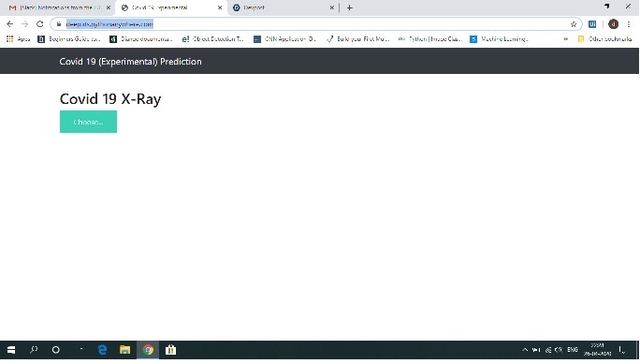Open Cortana circle icon
This screenshot has width=640, height=364.
tap(56, 350)
